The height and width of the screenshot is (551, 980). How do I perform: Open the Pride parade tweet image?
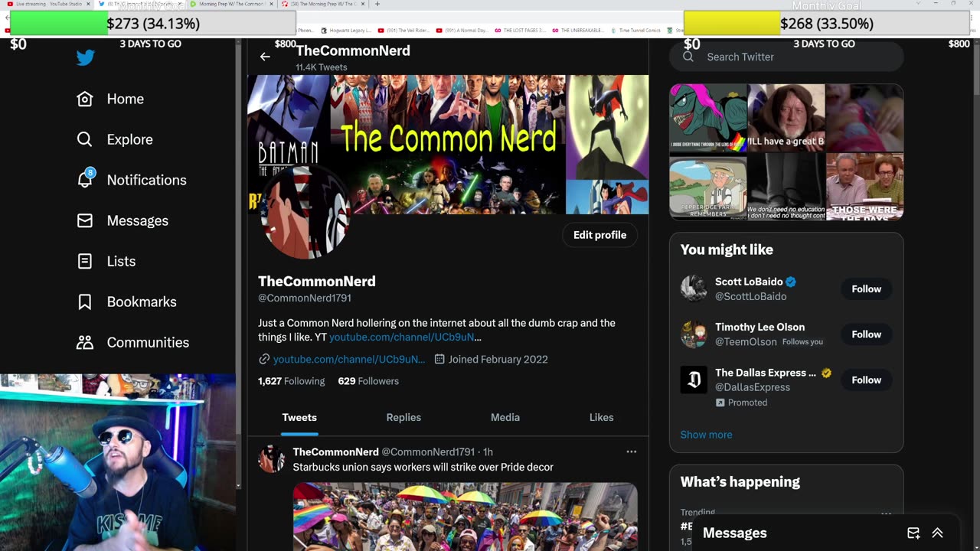click(x=465, y=517)
